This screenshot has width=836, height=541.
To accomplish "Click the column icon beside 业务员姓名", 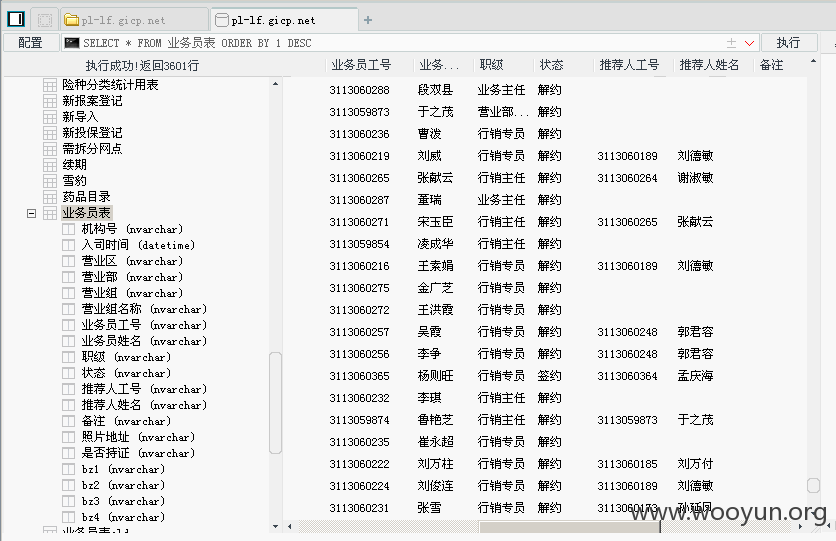I will point(68,341).
